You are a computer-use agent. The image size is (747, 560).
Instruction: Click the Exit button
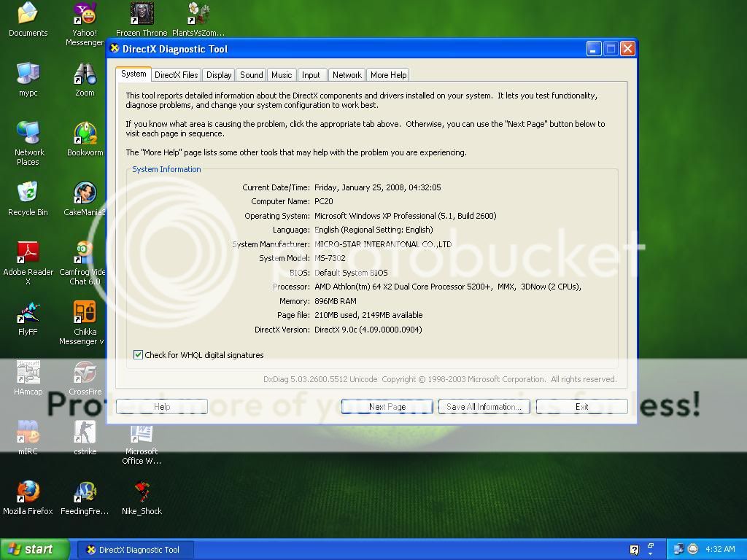581,407
